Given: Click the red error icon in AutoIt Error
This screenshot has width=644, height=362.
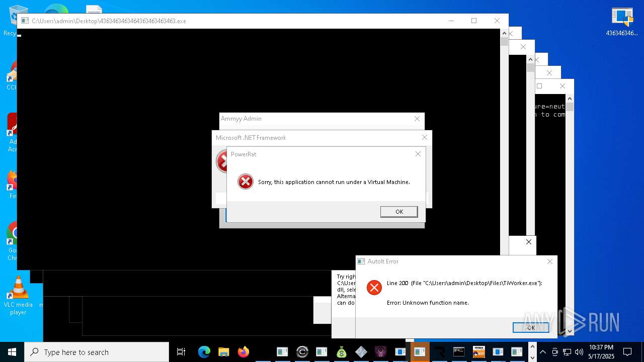Looking at the screenshot, I should tap(374, 287).
